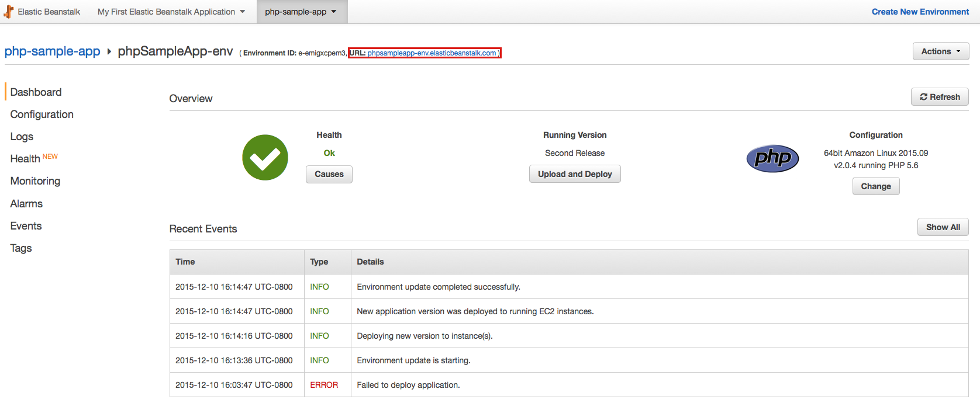Click the Recent Events heading
Screen dimensions: 980x403
click(203, 229)
